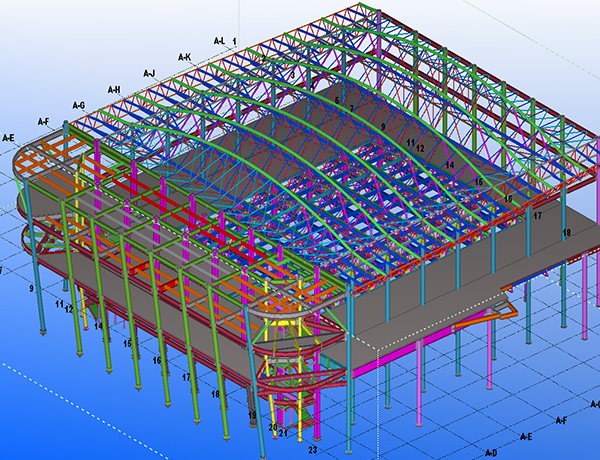Select grid number 23 label
600x460 pixels.
(x=312, y=450)
